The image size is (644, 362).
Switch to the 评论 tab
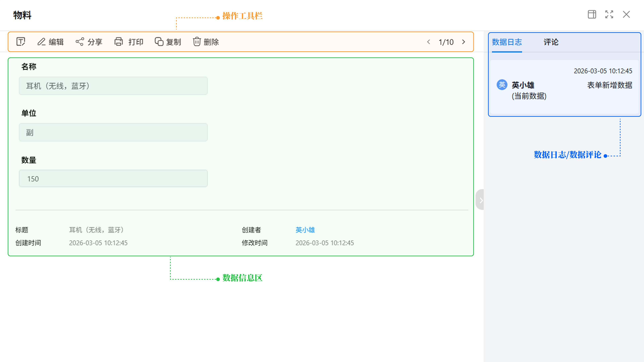coord(551,42)
